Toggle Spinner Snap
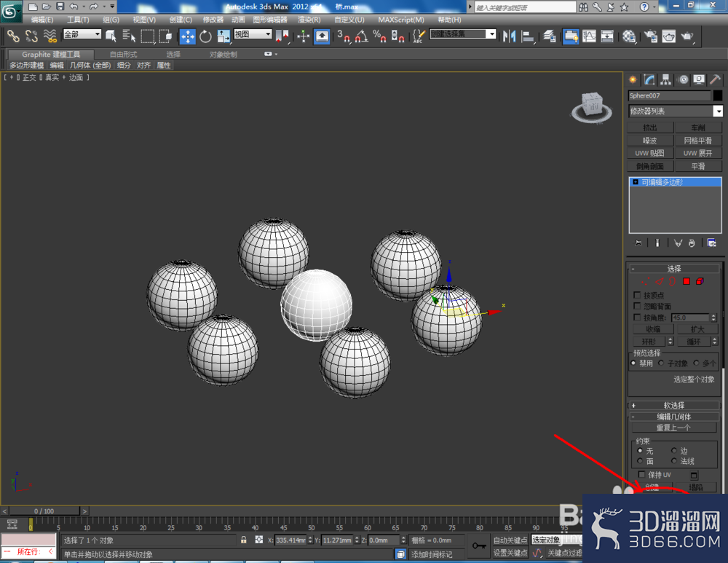Viewport: 728px width, 563px height. (397, 36)
